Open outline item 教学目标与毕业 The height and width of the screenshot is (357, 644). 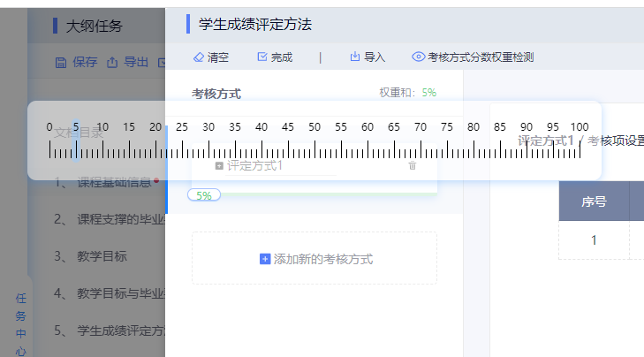click(120, 293)
